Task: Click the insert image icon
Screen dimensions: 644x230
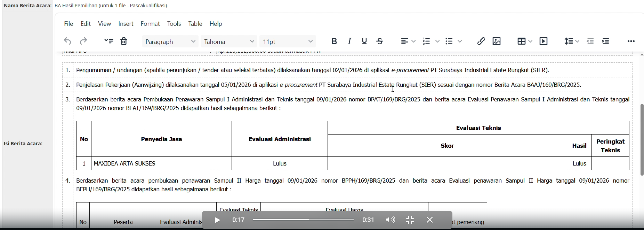Action: [x=497, y=41]
